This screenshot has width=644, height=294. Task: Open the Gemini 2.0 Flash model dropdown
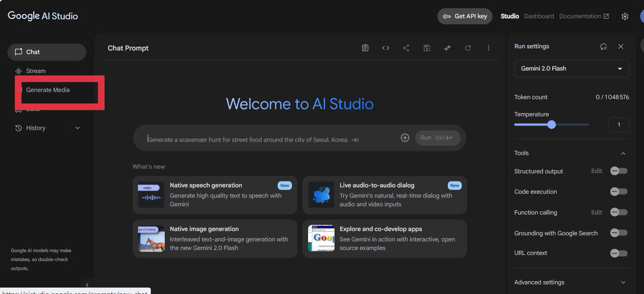click(x=571, y=69)
